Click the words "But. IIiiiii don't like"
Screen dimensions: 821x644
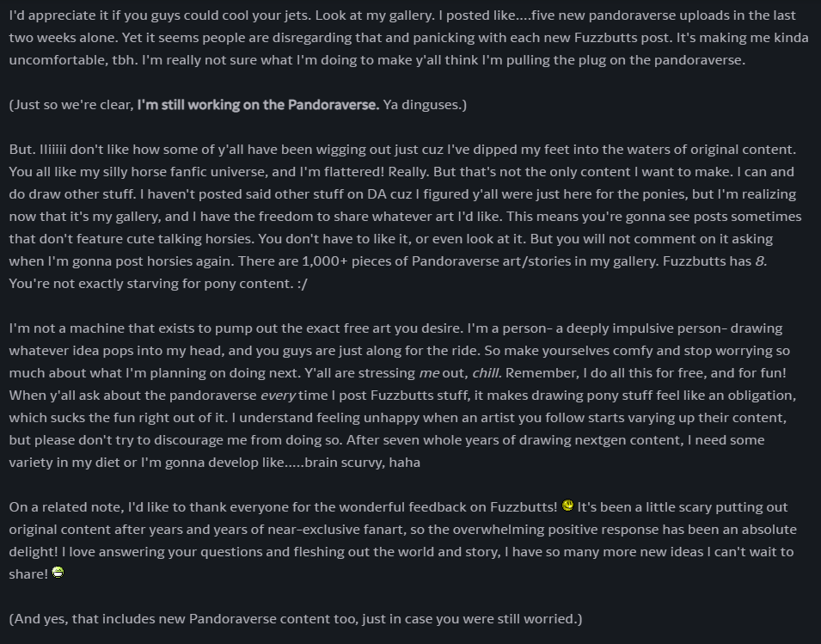pyautogui.click(x=77, y=150)
